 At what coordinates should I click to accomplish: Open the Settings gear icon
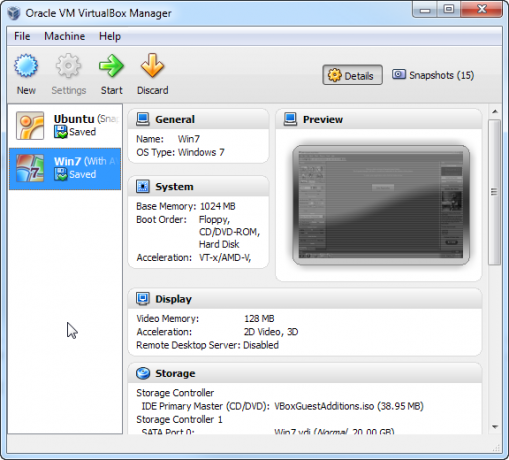click(x=68, y=66)
